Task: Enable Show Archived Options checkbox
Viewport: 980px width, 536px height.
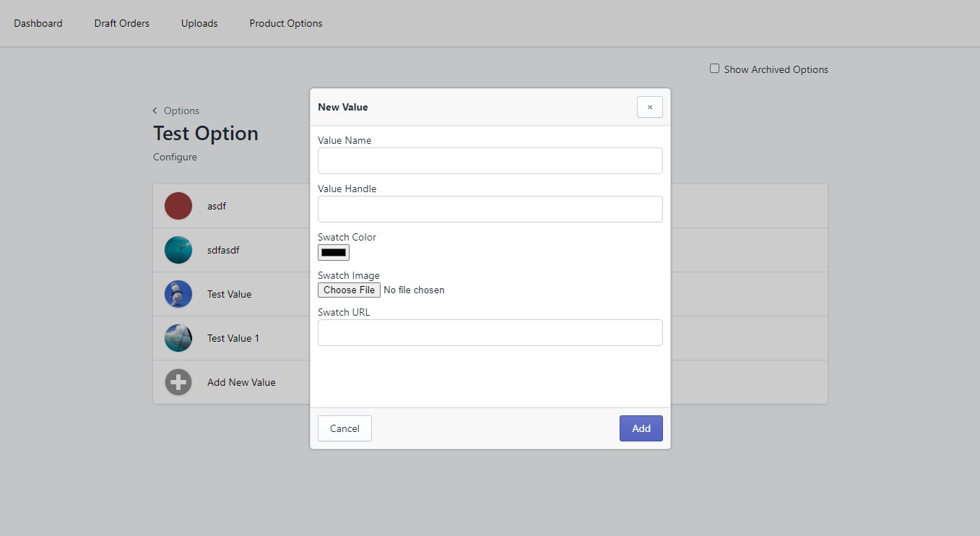Action: [x=714, y=69]
